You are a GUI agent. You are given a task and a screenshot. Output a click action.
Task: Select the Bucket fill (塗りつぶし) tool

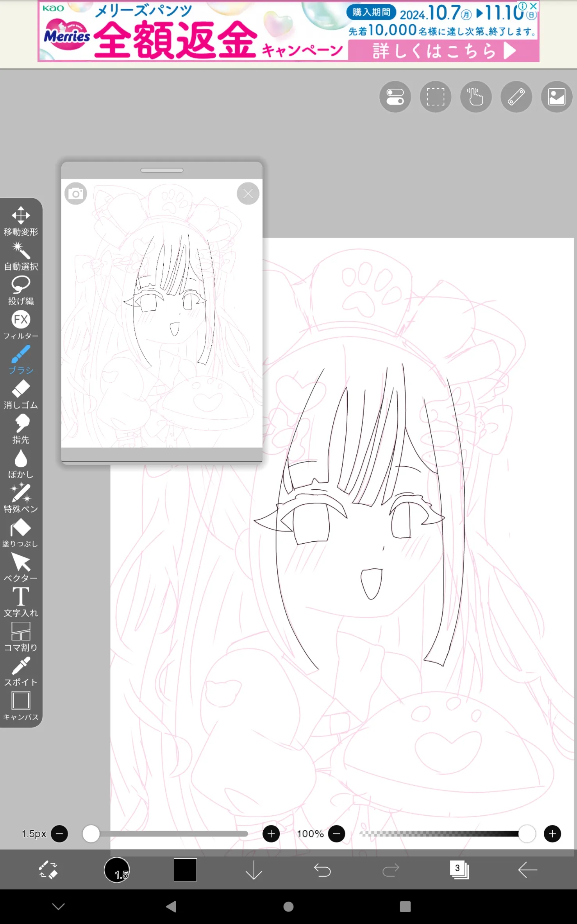[21, 533]
